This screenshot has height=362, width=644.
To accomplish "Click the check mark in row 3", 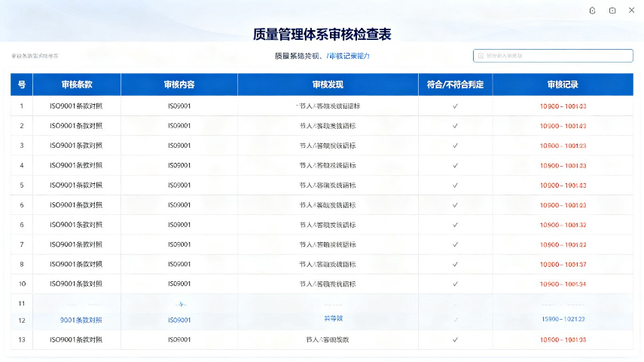I will [x=455, y=146].
